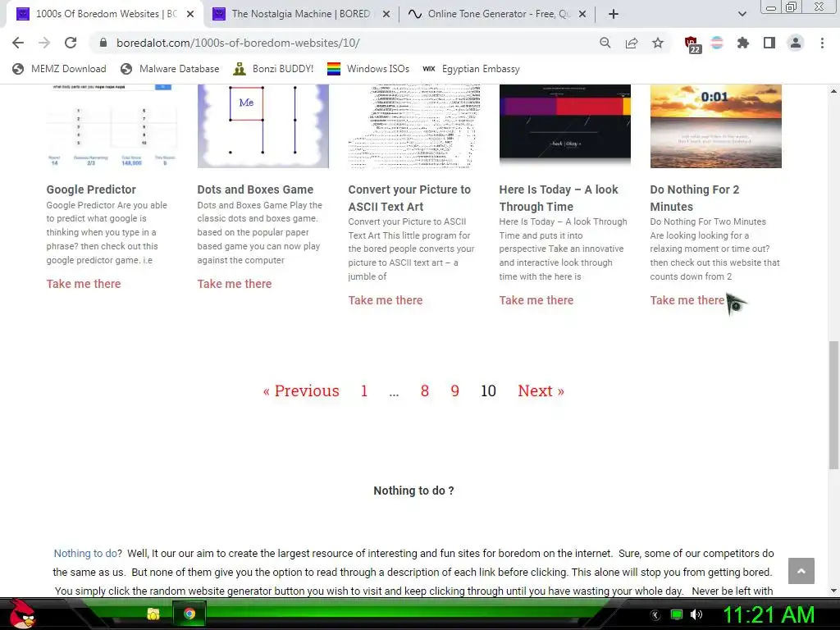Viewport: 840px width, 630px height.
Task: Open the Extensions puzzle piece menu
Action: click(742, 43)
